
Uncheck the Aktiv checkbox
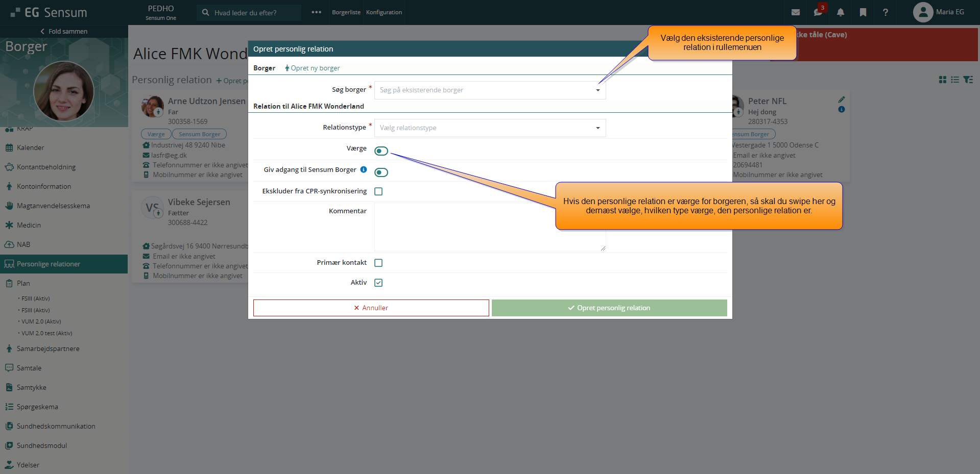pyautogui.click(x=378, y=283)
